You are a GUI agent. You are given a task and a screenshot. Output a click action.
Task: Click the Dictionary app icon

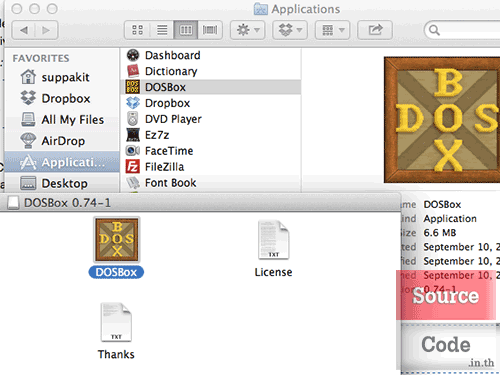133,71
